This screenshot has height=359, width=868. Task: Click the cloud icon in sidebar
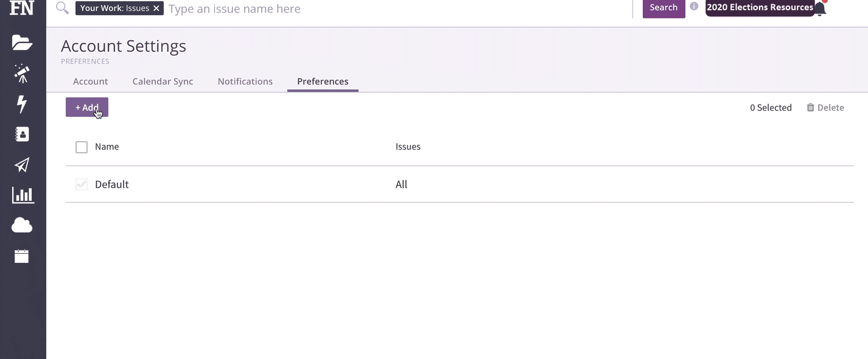coord(22,226)
